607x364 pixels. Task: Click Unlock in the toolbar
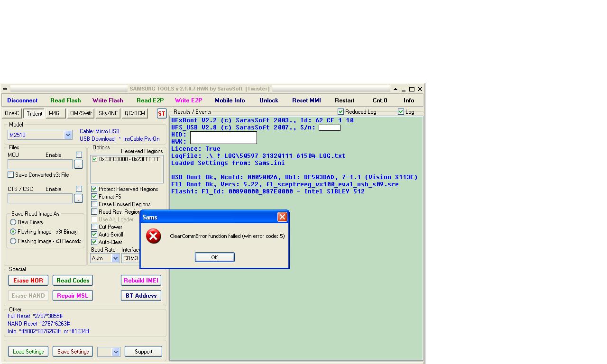coord(269,100)
